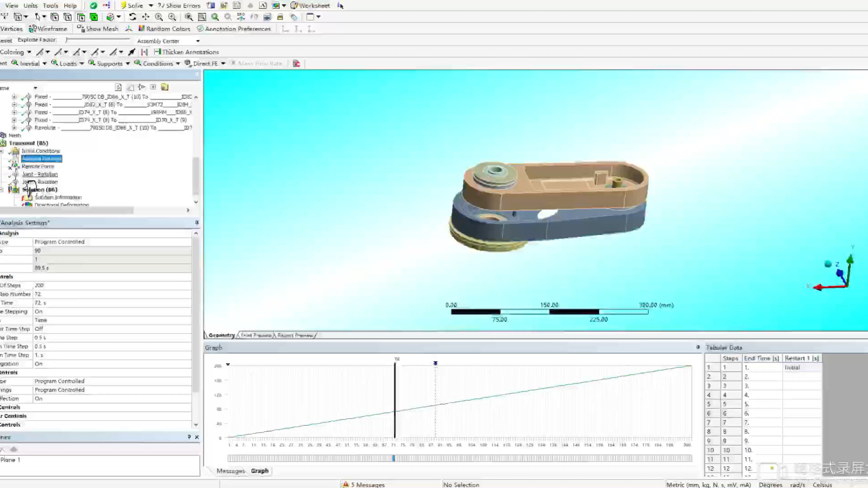Click the Annotation Preferences icon
Screen dimensions: 868x488
coord(200,28)
